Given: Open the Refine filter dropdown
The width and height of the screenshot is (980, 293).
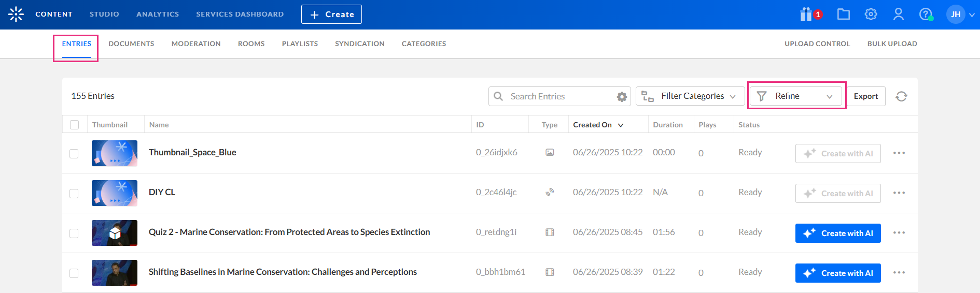Looking at the screenshot, I should (796, 96).
